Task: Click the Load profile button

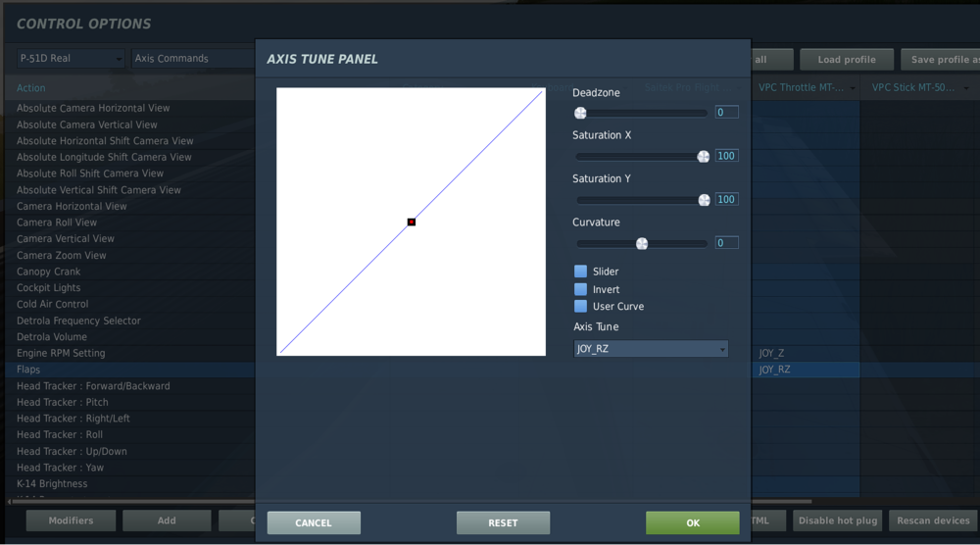Action: click(x=847, y=60)
